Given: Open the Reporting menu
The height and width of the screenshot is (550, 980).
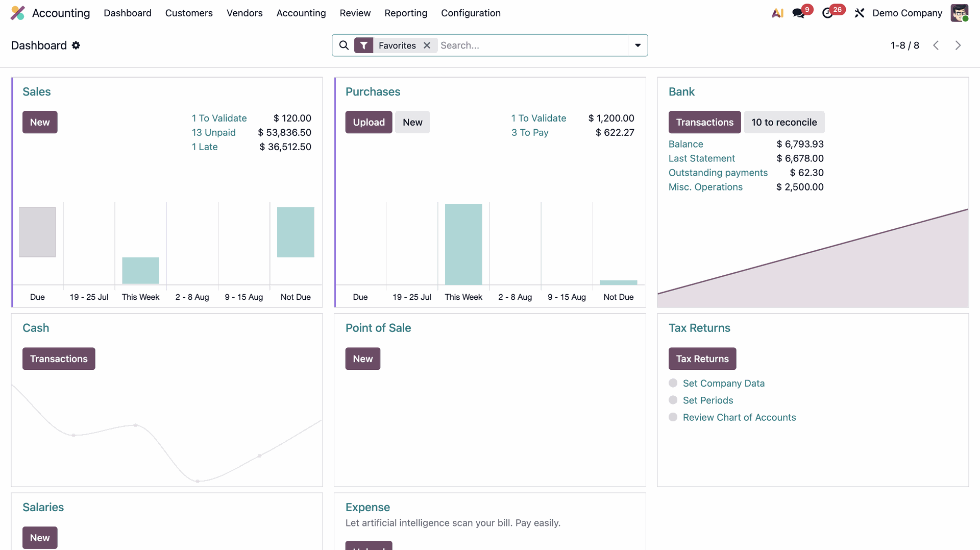Looking at the screenshot, I should [x=406, y=13].
